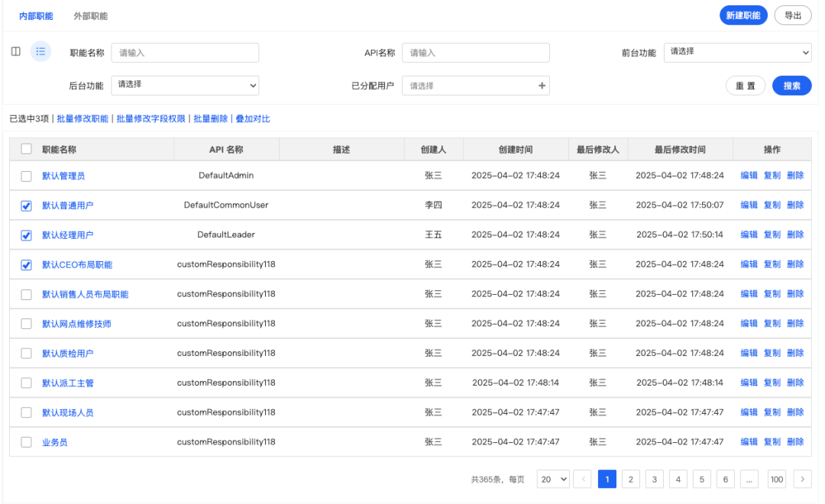This screenshot has width=825, height=504.
Task: Uncheck the 默认CEO布局职能 checkbox
Action: point(27,265)
